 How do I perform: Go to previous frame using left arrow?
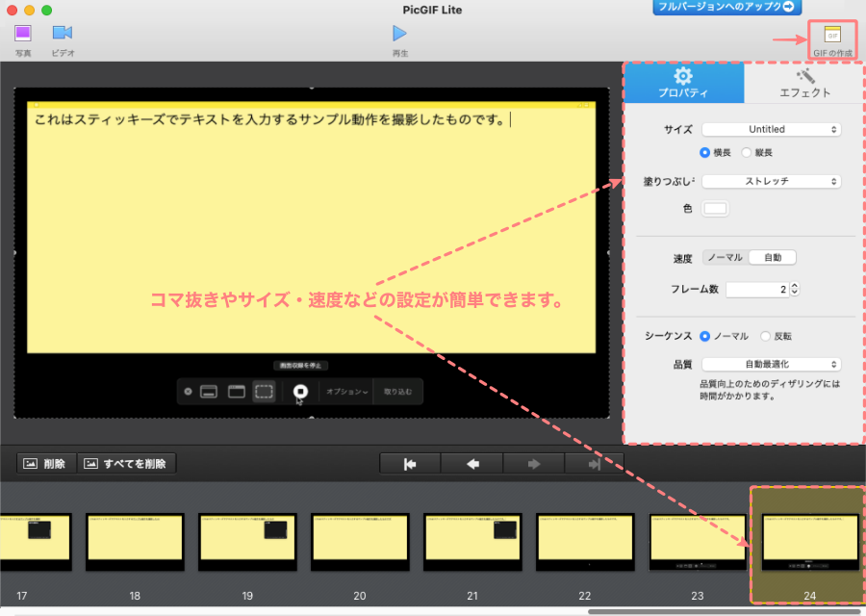[x=471, y=464]
